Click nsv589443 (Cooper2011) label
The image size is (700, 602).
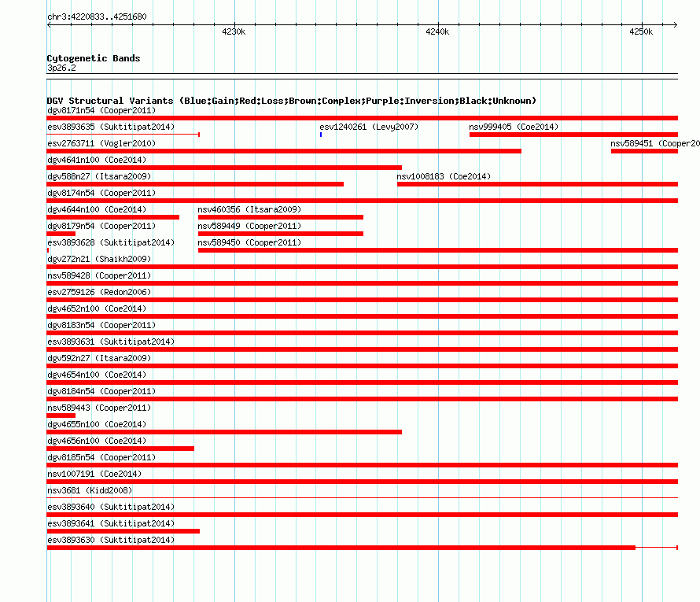click(99, 408)
